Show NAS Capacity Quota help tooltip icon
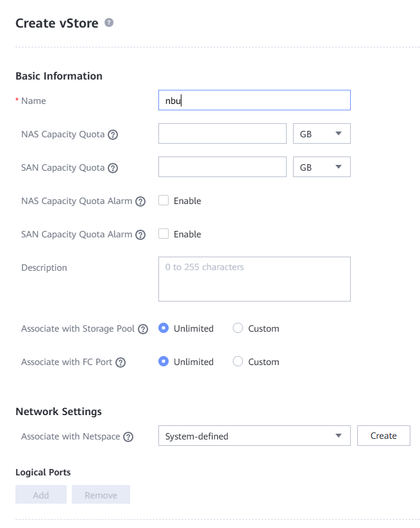The width and height of the screenshot is (420, 528). tap(113, 135)
